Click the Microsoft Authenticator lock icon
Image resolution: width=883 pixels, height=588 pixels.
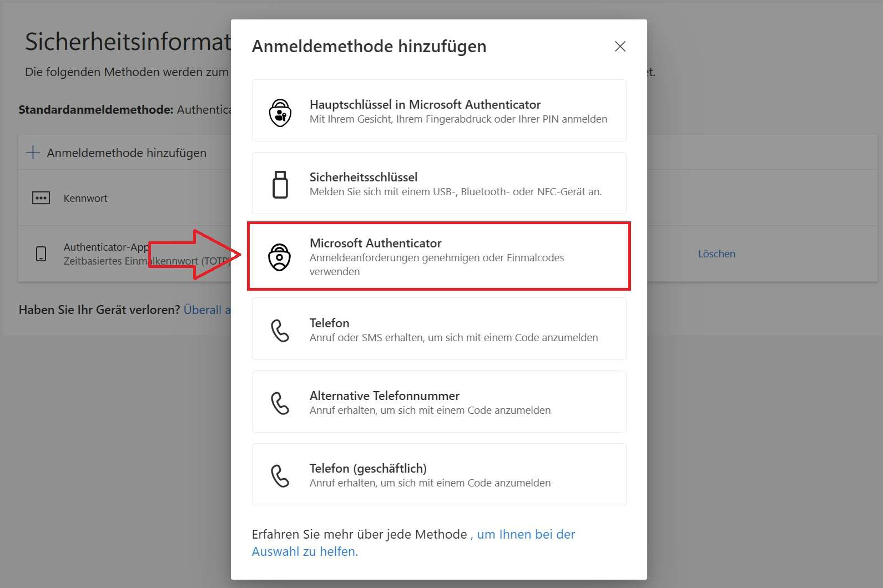point(279,257)
